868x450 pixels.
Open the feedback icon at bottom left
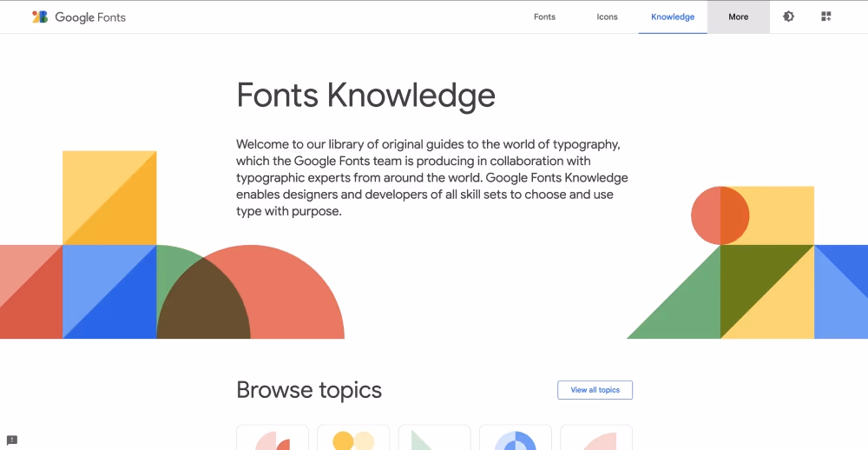[12, 440]
